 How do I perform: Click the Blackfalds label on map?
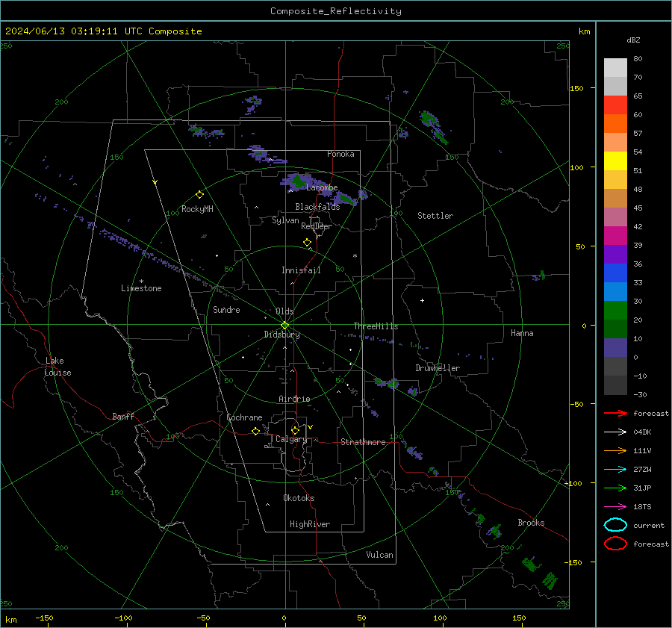pyautogui.click(x=317, y=207)
